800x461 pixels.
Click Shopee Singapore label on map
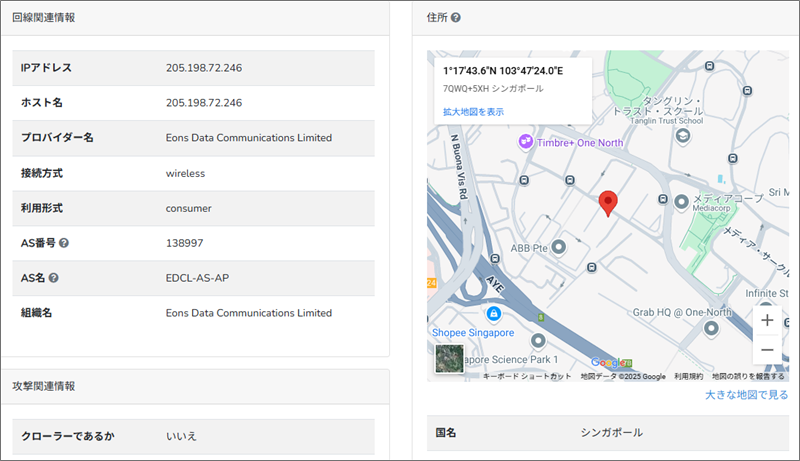coord(473,332)
